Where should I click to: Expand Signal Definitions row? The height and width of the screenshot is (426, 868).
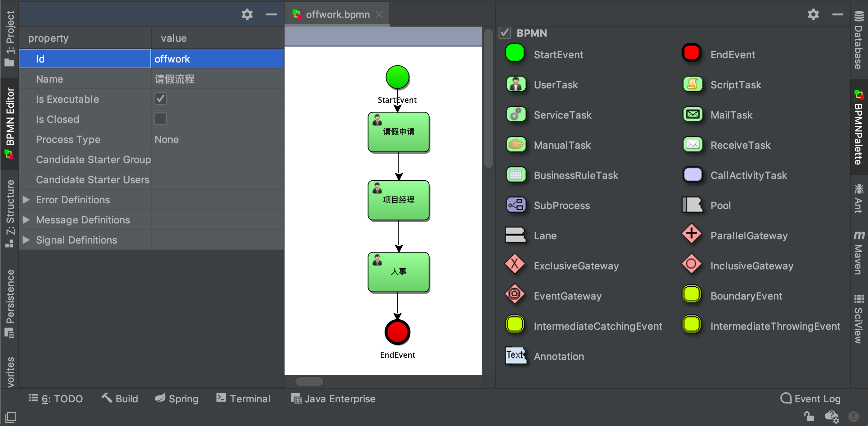point(26,240)
